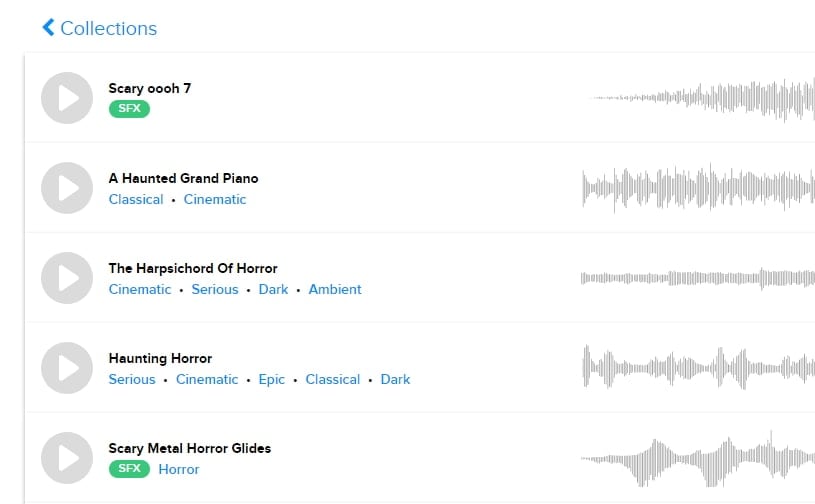Open the Classical tag under Haunted Grand Piano
The image size is (815, 504).
(x=136, y=199)
